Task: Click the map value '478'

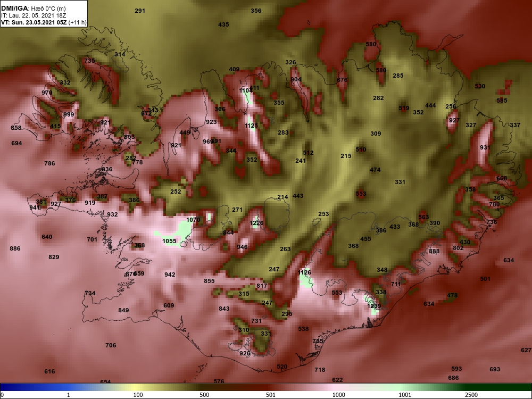Action: click(452, 295)
